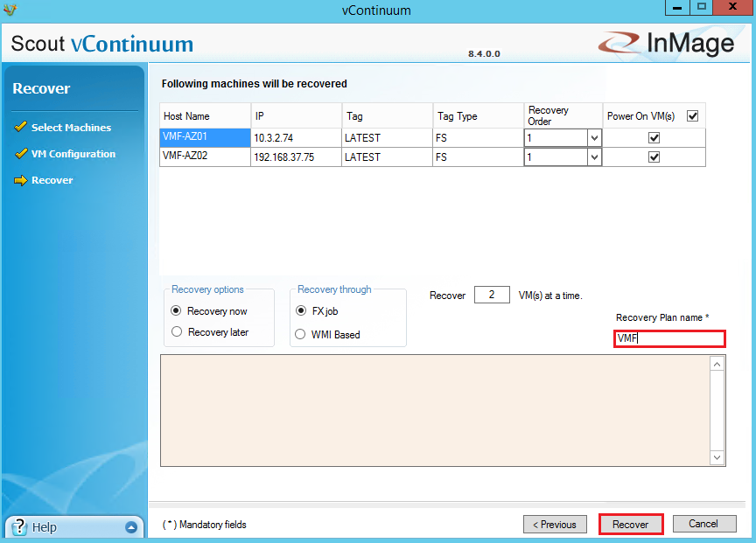
Task: Click the InMage logo
Action: click(x=667, y=44)
